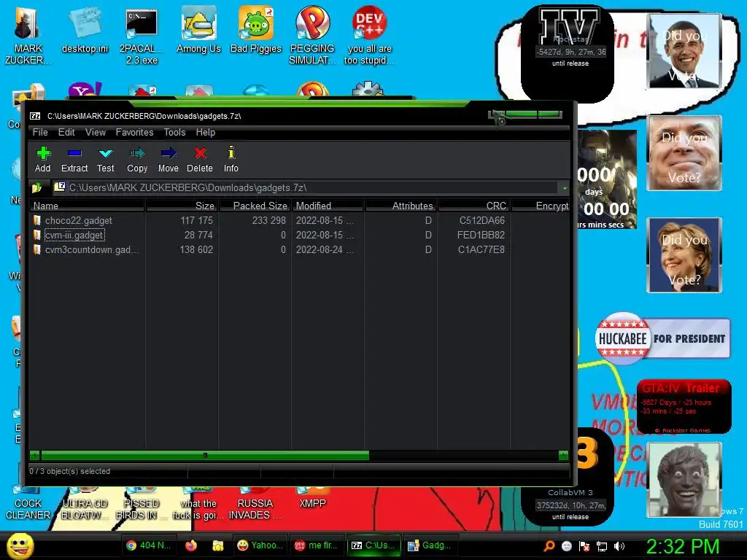Image resolution: width=747 pixels, height=560 pixels.
Task: Click the volume speaker tray icon
Action: click(x=619, y=546)
